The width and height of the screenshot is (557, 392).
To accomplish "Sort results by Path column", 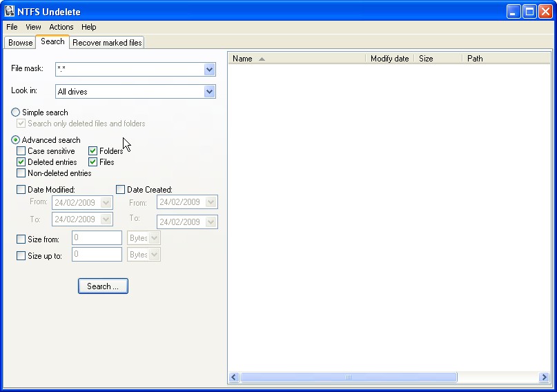I will 506,59.
